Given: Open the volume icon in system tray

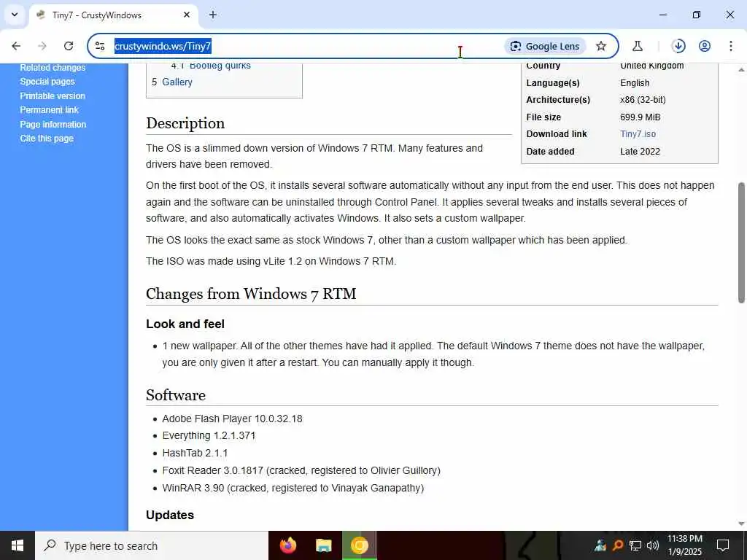Looking at the screenshot, I should [x=653, y=545].
